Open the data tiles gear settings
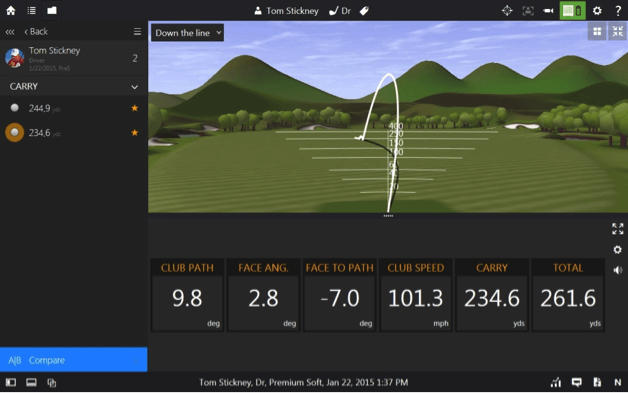 (x=618, y=250)
